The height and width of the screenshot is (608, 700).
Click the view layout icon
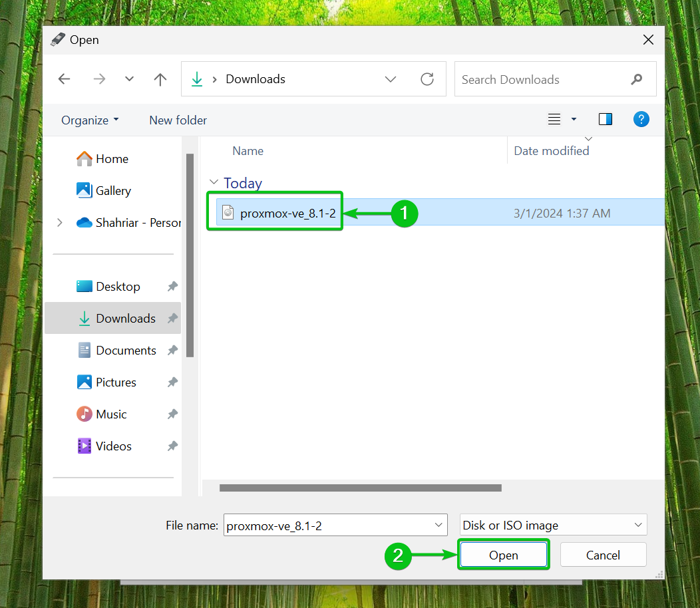click(554, 119)
